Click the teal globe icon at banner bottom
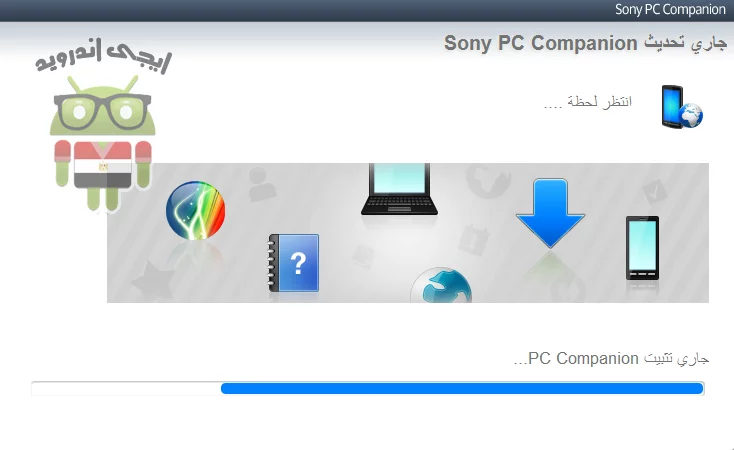Image resolution: width=734 pixels, height=450 pixels. tap(441, 285)
